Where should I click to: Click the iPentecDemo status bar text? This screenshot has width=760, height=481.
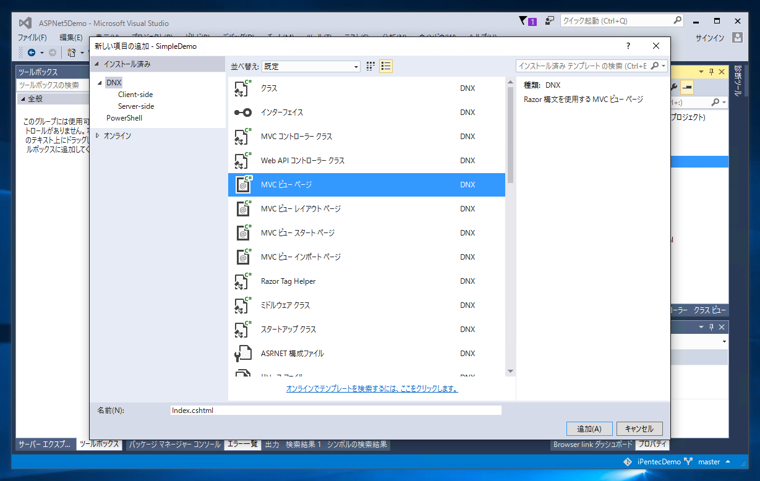659,462
